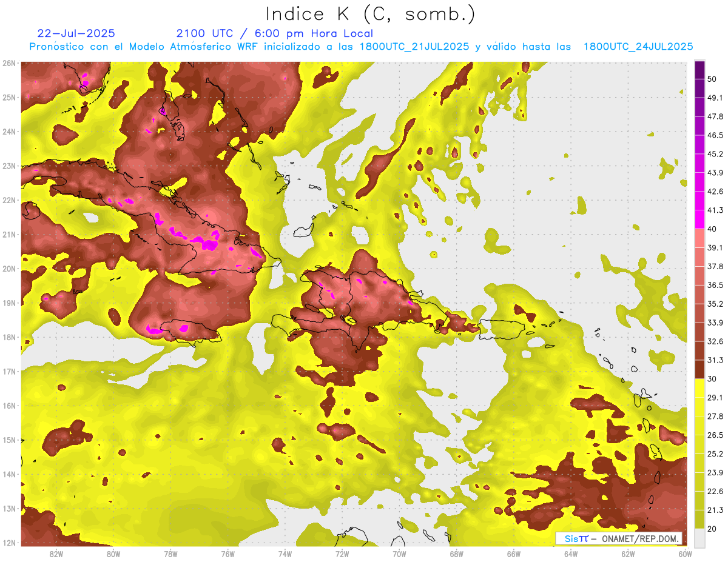
Task: Click longitude label 78W
Action: [x=170, y=554]
